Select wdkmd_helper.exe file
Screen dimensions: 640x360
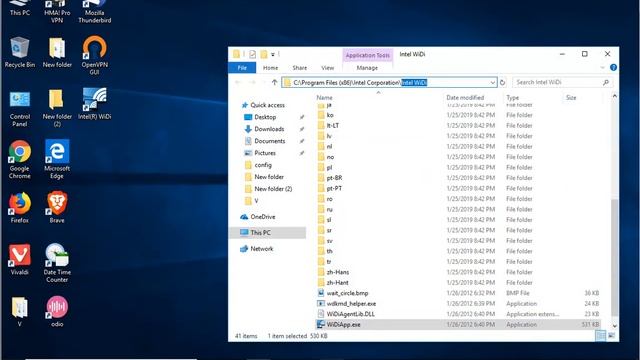pos(351,304)
